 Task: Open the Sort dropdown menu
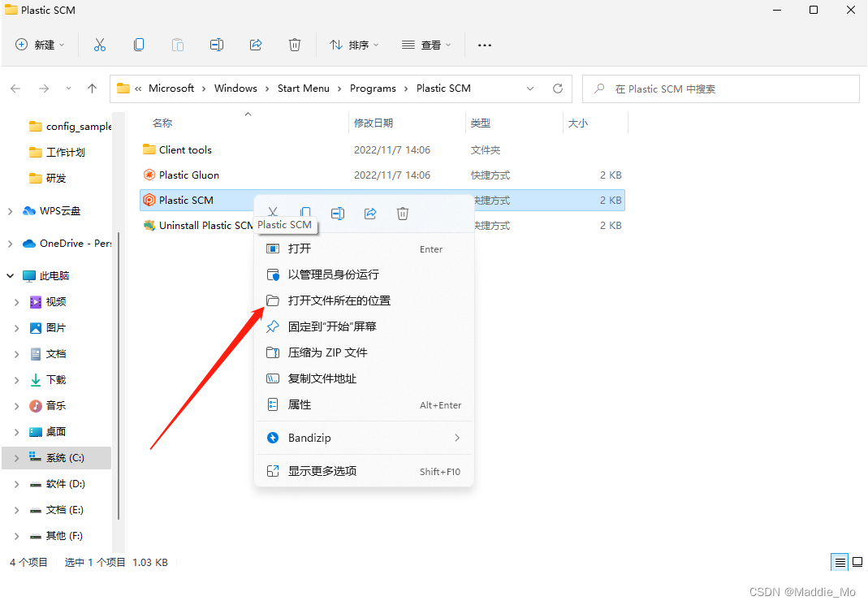click(x=354, y=45)
